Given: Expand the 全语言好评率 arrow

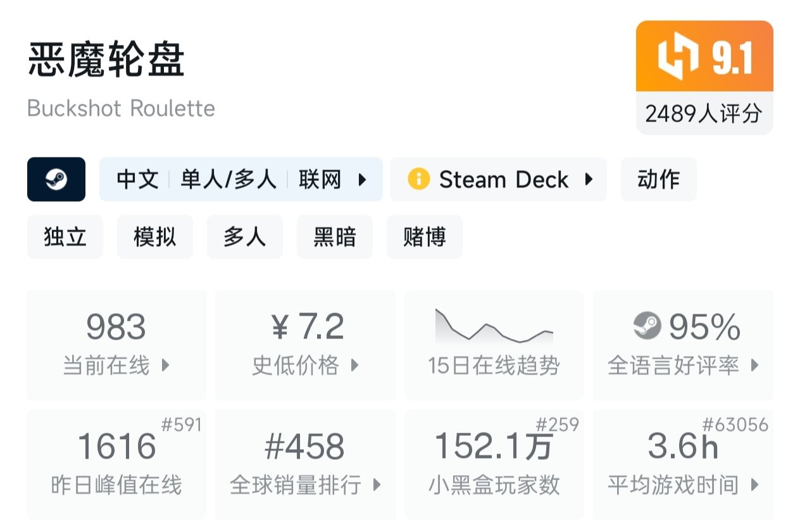Looking at the screenshot, I should pyautogui.click(x=754, y=365).
